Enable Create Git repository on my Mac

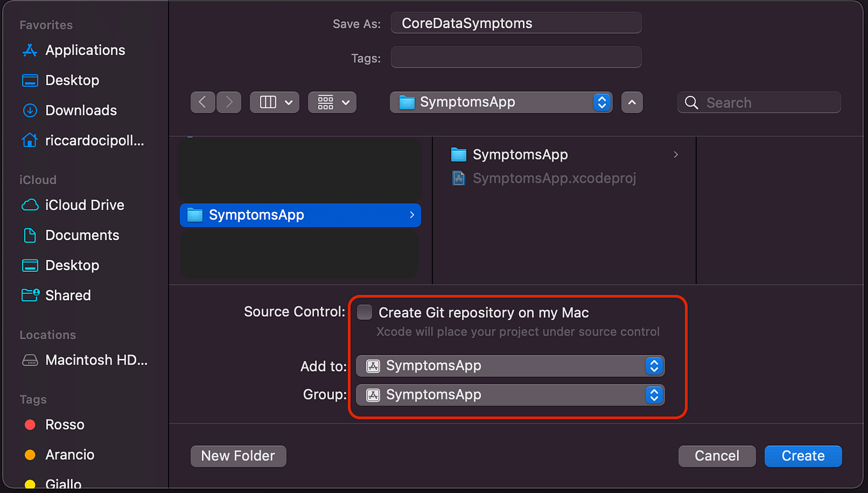coord(364,312)
